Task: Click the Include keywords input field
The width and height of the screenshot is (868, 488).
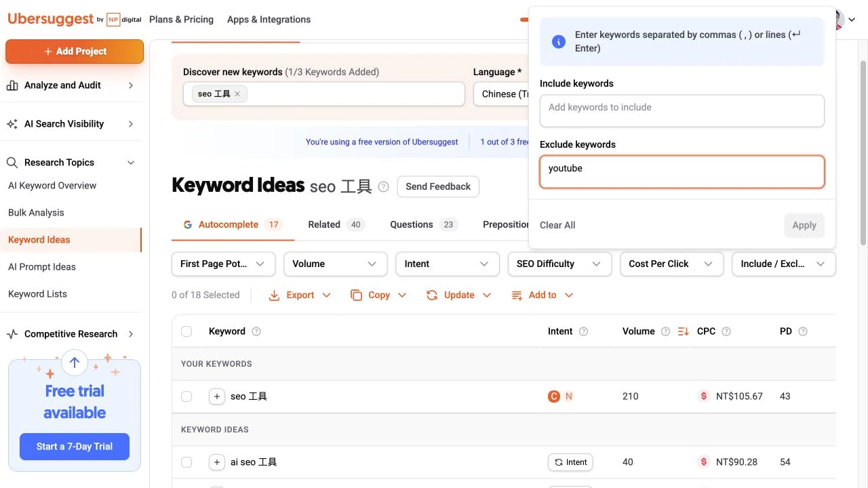Action: coord(682,110)
